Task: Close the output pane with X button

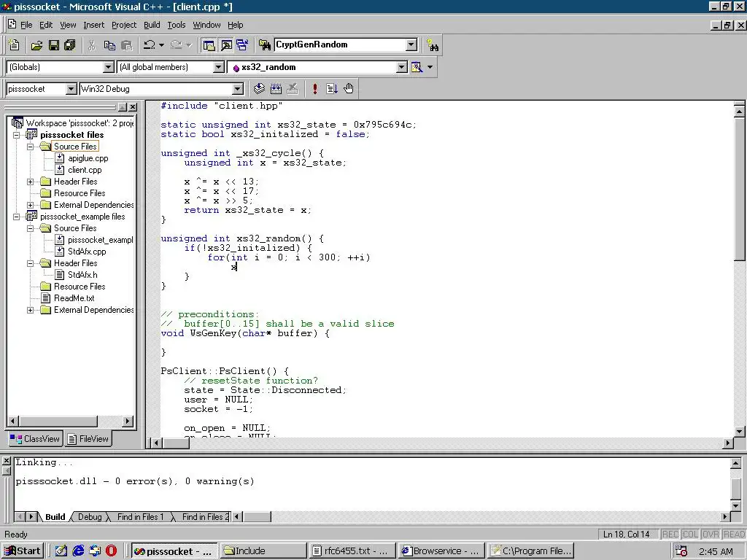Action: pos(6,461)
